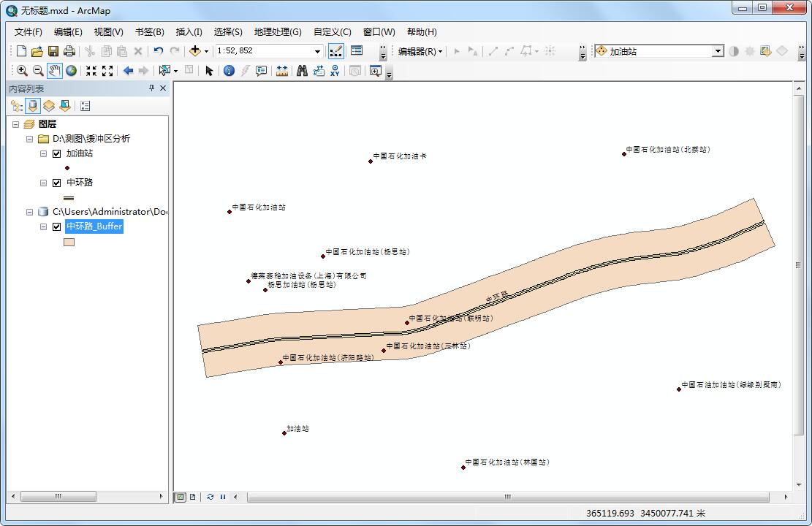Click the 中国石化加油站(北蔡站) point on map
Screen dimensions: 812x526
624,154
